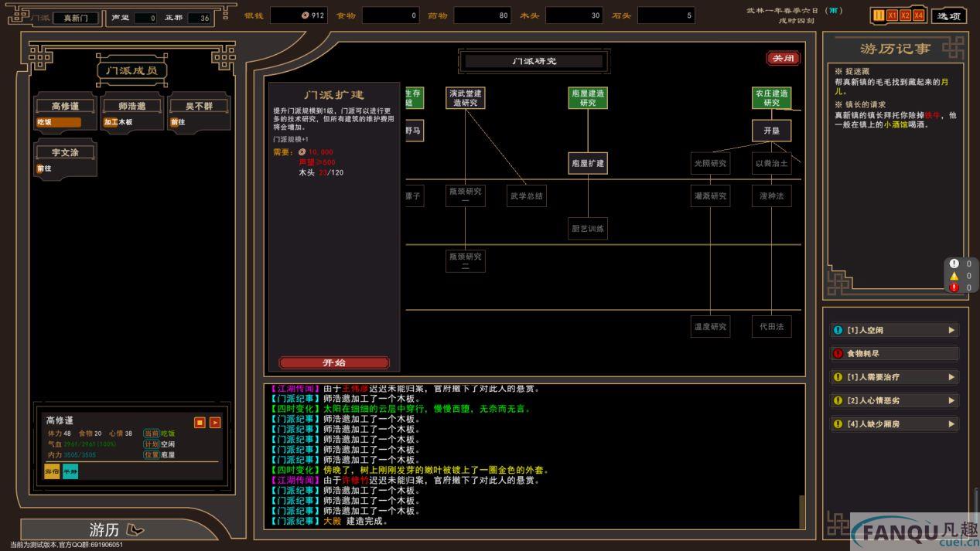Set game speed to X1
Screen dimensions: 980x551
click(x=892, y=15)
